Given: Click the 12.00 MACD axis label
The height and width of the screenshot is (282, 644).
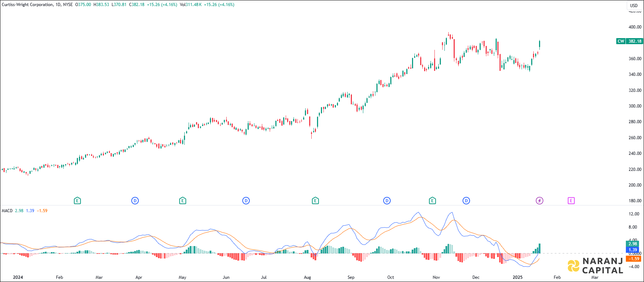Looking at the screenshot, I should point(634,214).
